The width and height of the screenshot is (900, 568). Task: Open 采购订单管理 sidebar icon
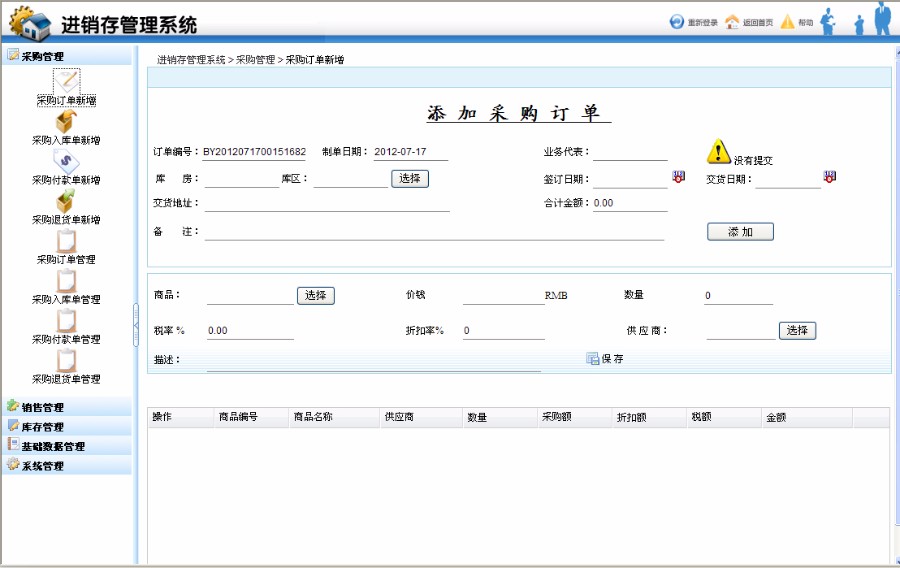tap(67, 241)
